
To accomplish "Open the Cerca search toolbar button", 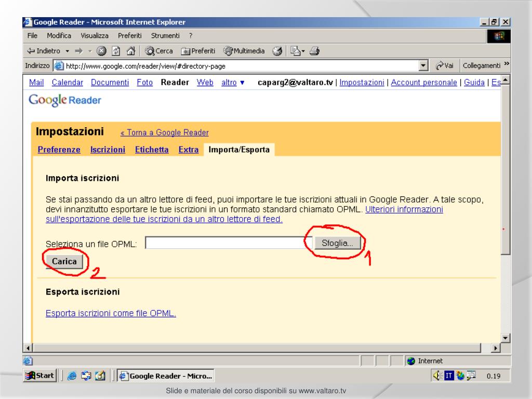I will click(159, 51).
